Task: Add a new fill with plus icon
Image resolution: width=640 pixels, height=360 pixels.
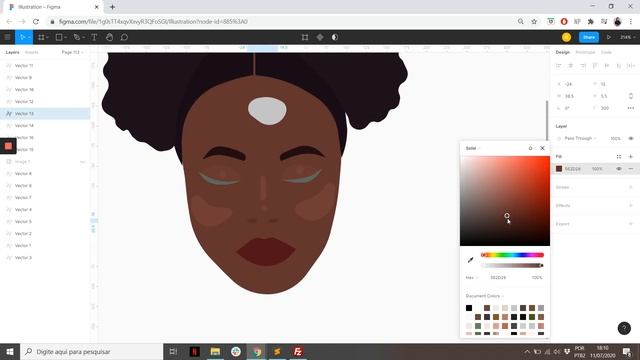Action: pos(631,156)
